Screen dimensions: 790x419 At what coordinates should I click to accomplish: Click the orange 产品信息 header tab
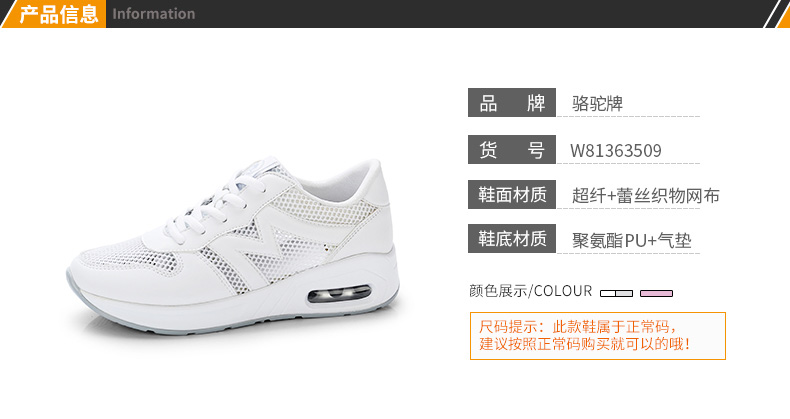(54, 14)
